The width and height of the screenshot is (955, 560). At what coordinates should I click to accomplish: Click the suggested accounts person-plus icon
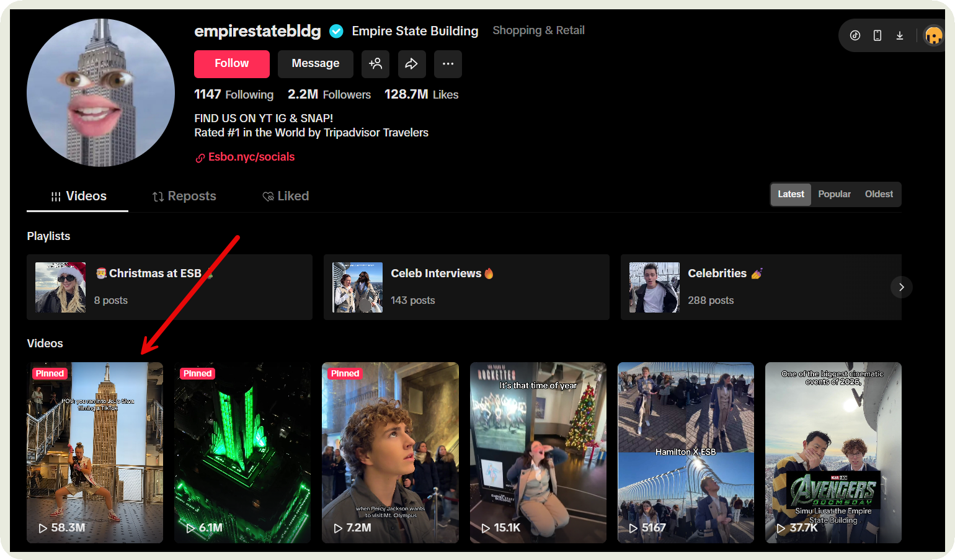[x=375, y=64]
